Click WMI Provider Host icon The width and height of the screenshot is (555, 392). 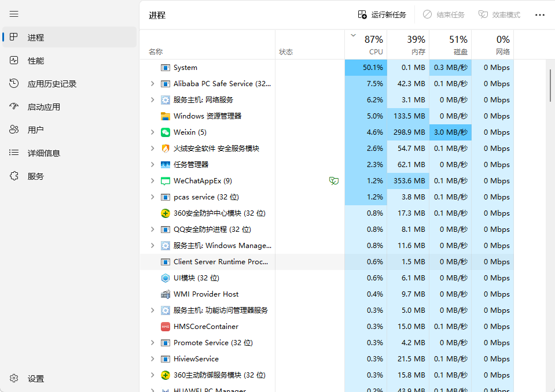pos(166,294)
